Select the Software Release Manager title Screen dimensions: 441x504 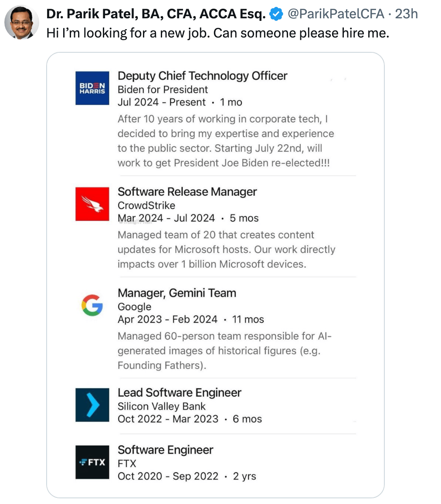pyautogui.click(x=187, y=192)
